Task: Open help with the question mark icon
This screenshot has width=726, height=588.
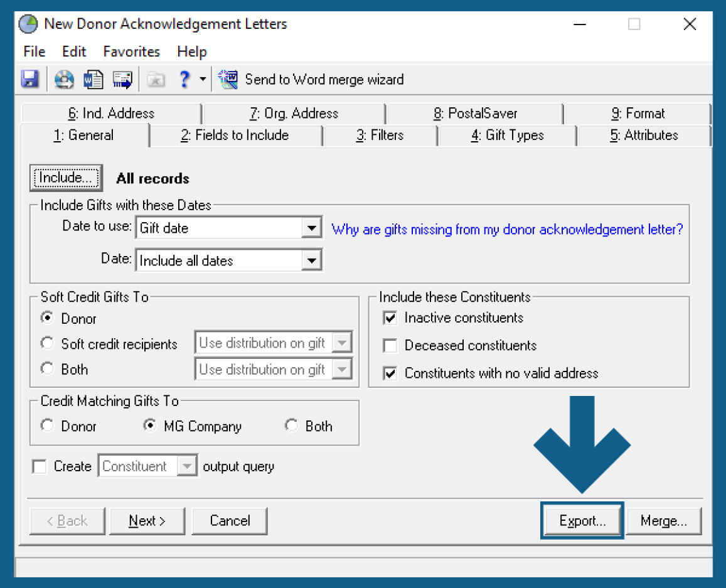Action: (184, 80)
